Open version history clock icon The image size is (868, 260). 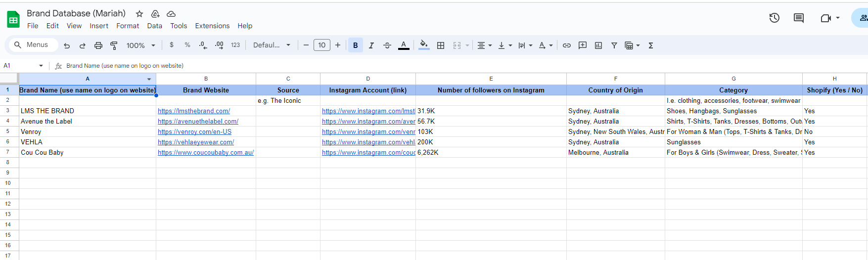[x=774, y=18]
